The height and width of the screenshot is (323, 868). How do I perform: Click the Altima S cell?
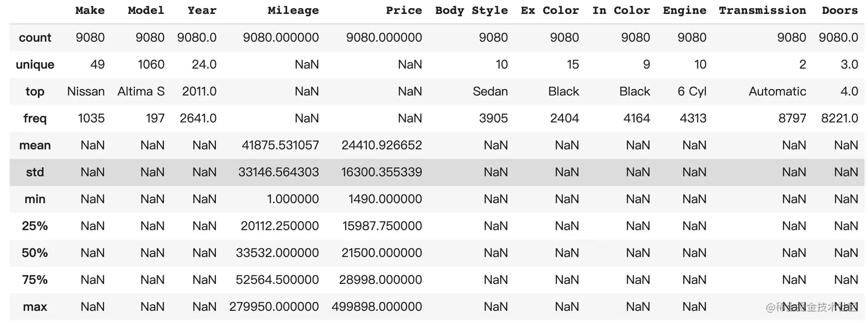141,91
